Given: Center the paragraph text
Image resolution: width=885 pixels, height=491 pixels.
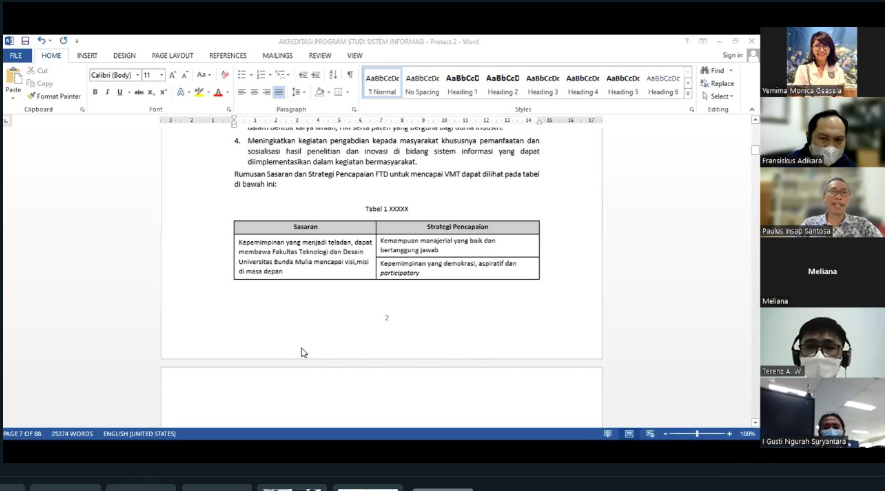Looking at the screenshot, I should (254, 92).
